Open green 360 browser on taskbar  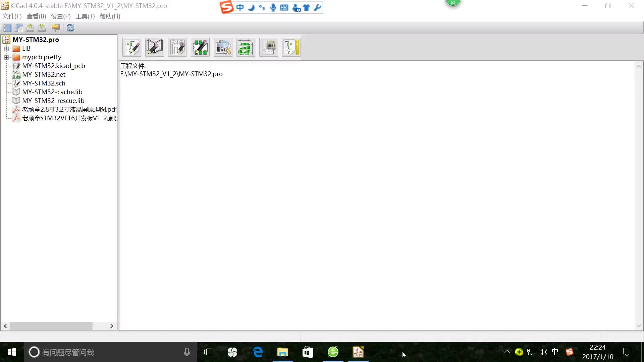pos(333,352)
